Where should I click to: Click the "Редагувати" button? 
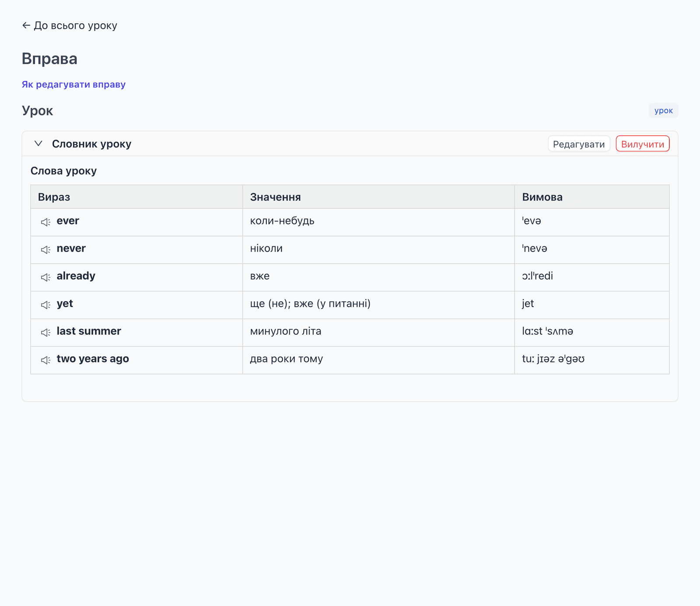[x=579, y=144]
